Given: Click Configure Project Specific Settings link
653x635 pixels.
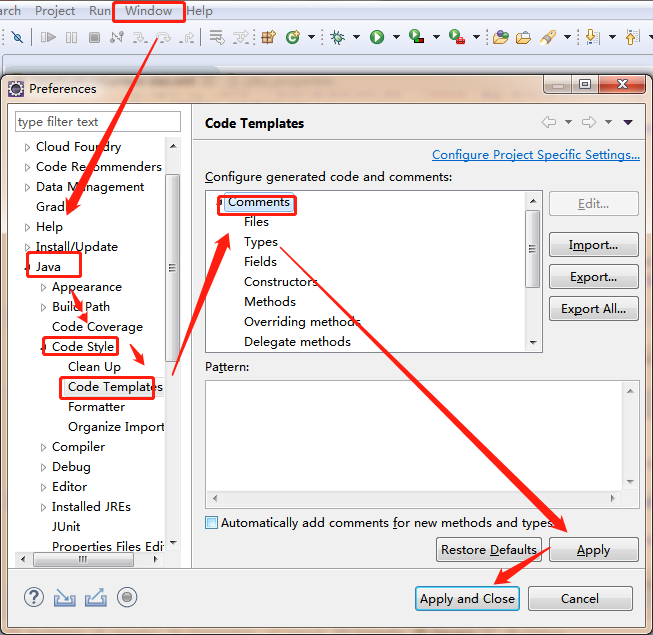Looking at the screenshot, I should 536,155.
